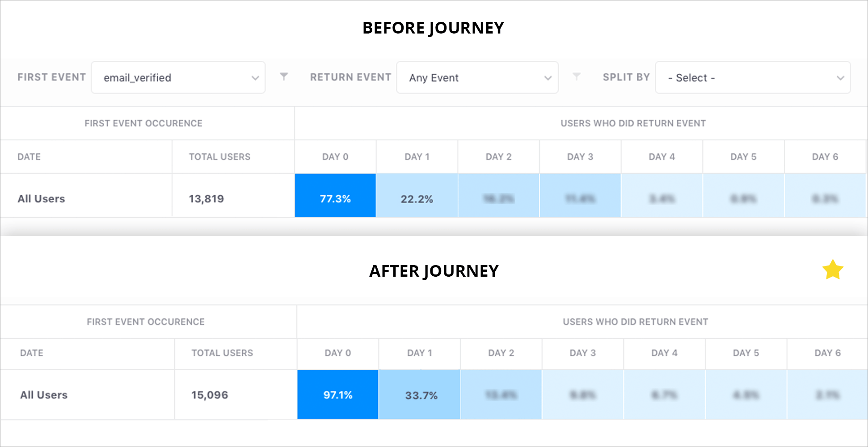Click the chevron on the Any Event dropdown
Image resolution: width=868 pixels, height=447 pixels.
tap(548, 77)
